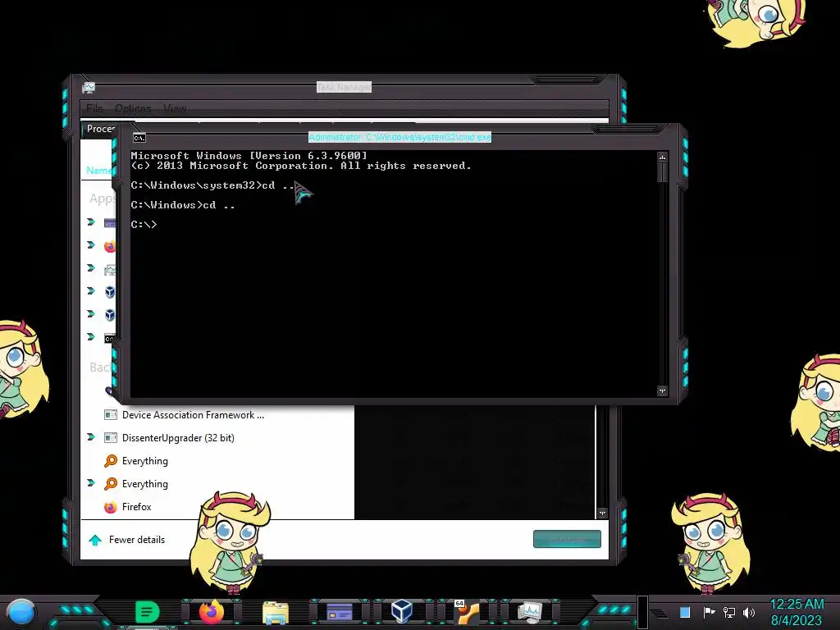Select the DissenterUpgrader (32 bit) row

[217, 438]
